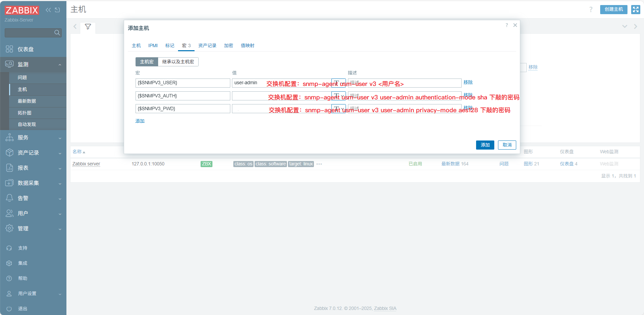Click the Support (支持) headset icon
The image size is (644, 315).
coord(9,248)
